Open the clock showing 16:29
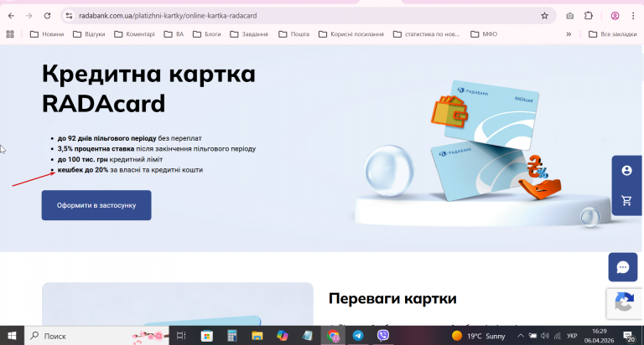 (600, 336)
